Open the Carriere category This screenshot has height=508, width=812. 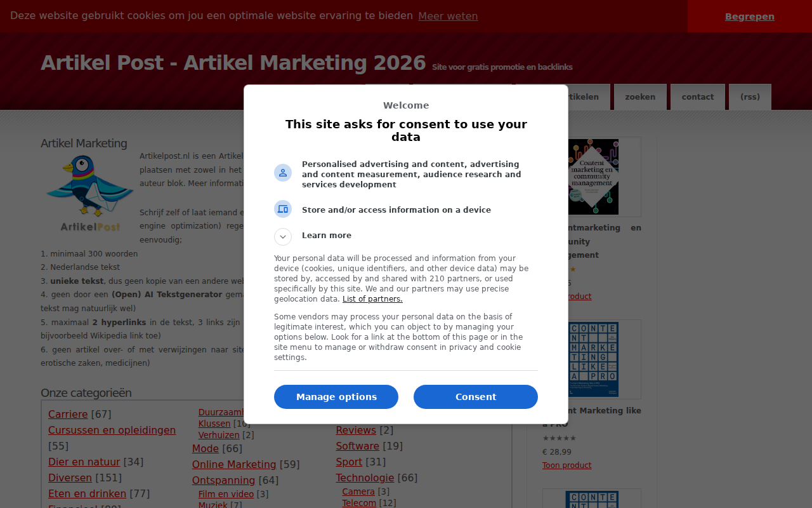(x=68, y=414)
